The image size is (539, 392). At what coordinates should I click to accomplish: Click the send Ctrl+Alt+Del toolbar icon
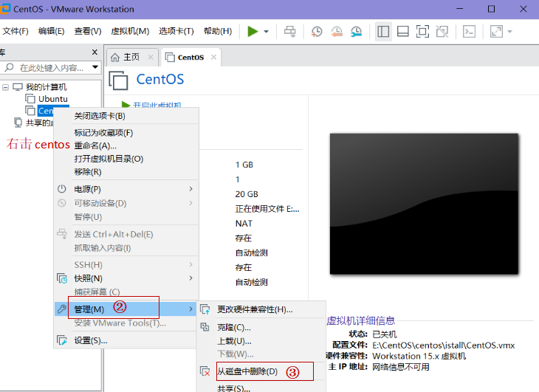pyautogui.click(x=289, y=31)
